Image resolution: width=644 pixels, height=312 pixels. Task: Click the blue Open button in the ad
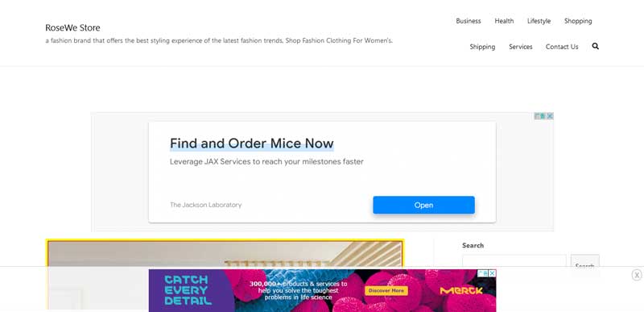(423, 205)
